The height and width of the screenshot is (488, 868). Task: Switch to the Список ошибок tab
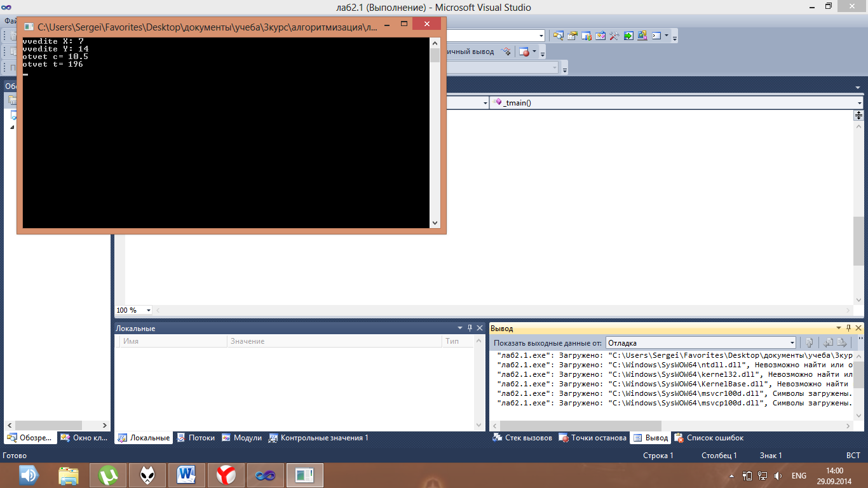(x=709, y=438)
